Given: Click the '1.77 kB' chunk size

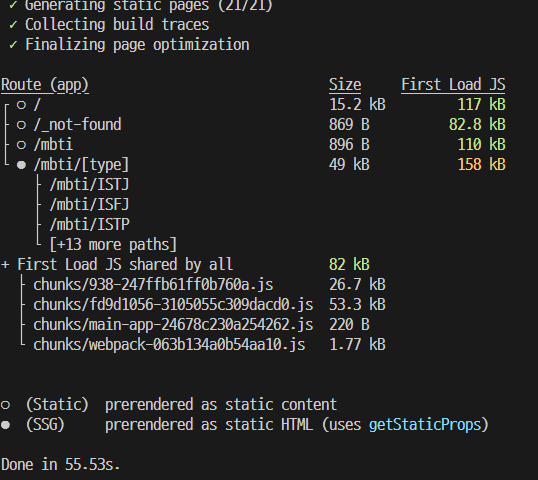Looking at the screenshot, I should pos(357,344).
